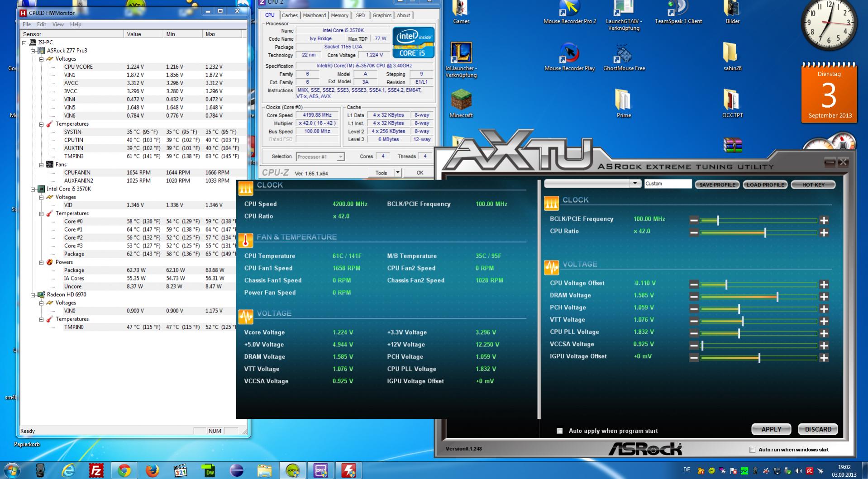This screenshot has height=479, width=868.
Task: Click the Value column header in HWMonitor
Action: point(144,34)
